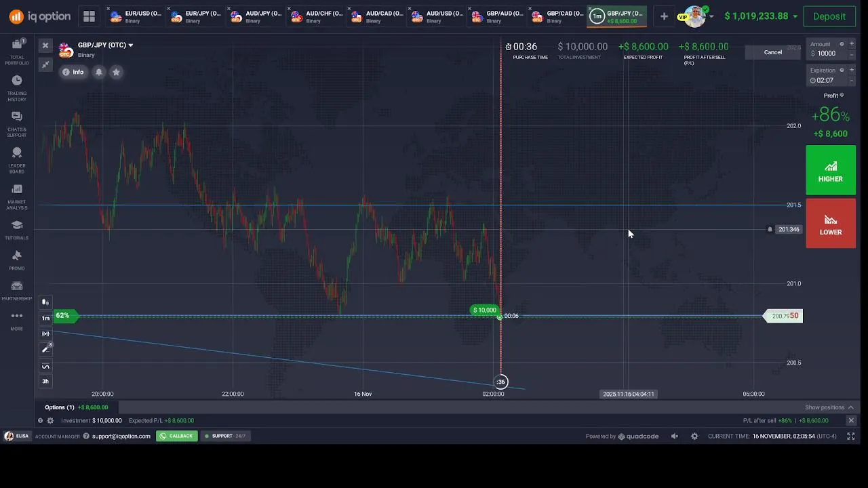Click the Profit help question mark

(x=842, y=95)
